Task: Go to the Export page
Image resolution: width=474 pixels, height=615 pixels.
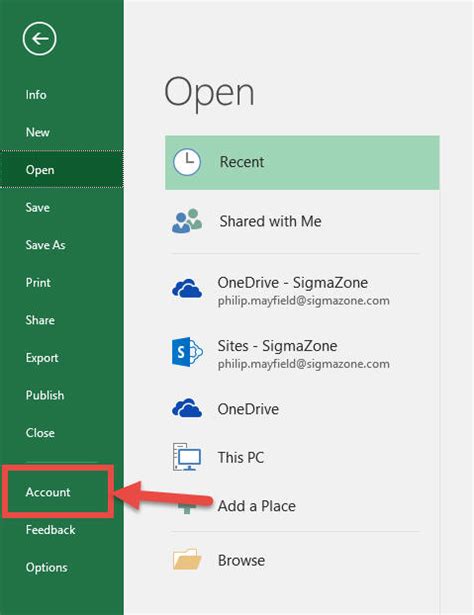Action: [42, 358]
